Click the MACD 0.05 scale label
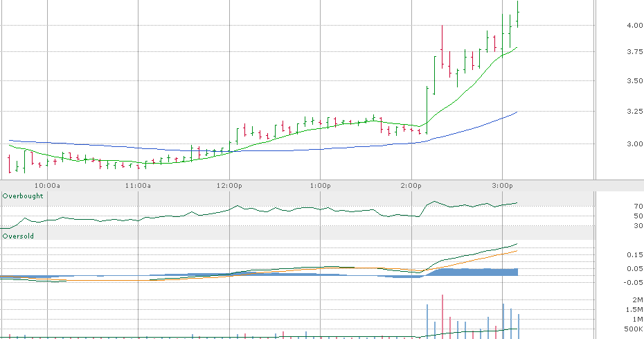 (x=634, y=269)
